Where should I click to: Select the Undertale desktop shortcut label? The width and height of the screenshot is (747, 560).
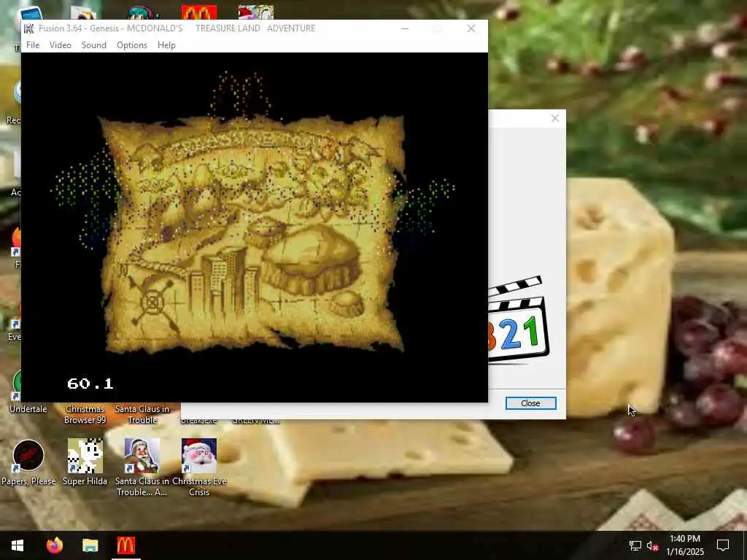[x=28, y=409]
